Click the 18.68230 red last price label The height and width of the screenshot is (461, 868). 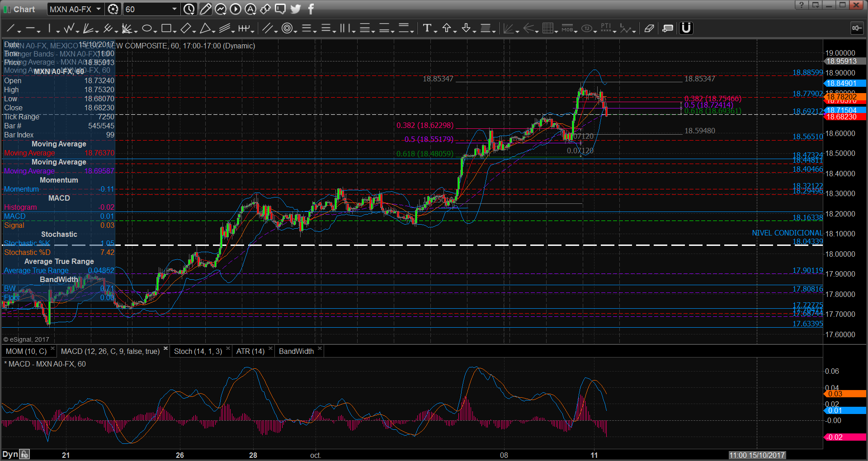point(845,117)
